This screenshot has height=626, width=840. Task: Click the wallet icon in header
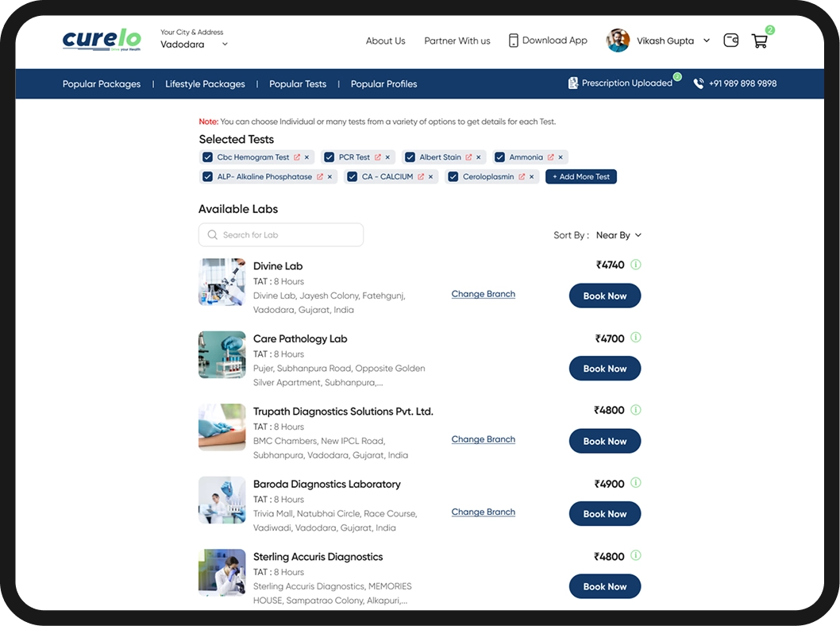731,41
